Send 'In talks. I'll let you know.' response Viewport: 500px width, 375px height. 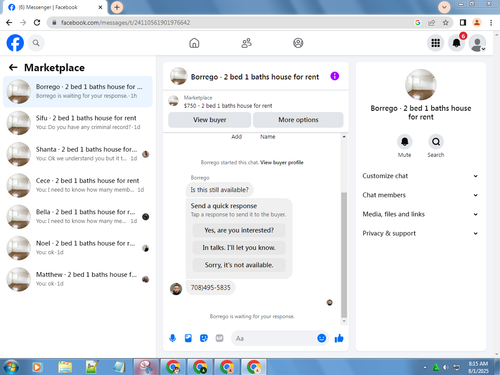(239, 248)
